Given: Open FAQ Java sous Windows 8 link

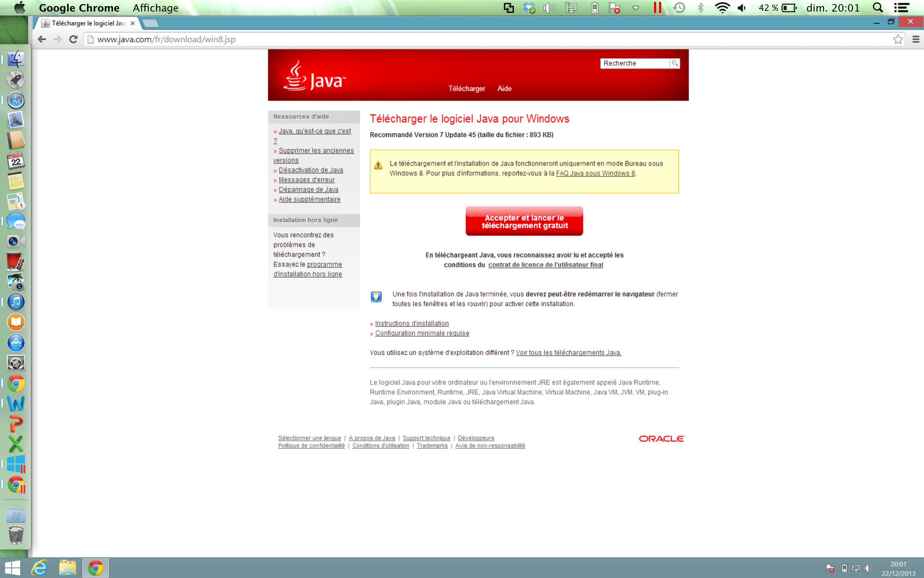Looking at the screenshot, I should (595, 173).
